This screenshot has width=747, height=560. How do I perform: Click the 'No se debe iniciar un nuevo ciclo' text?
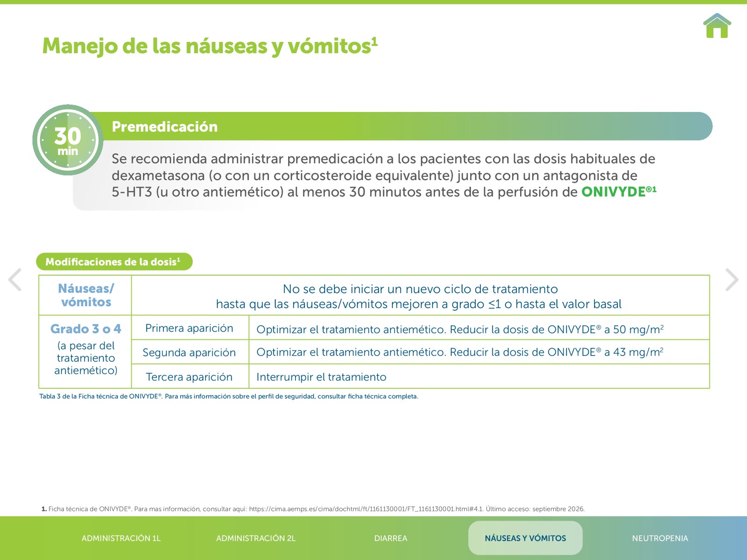[419, 296]
